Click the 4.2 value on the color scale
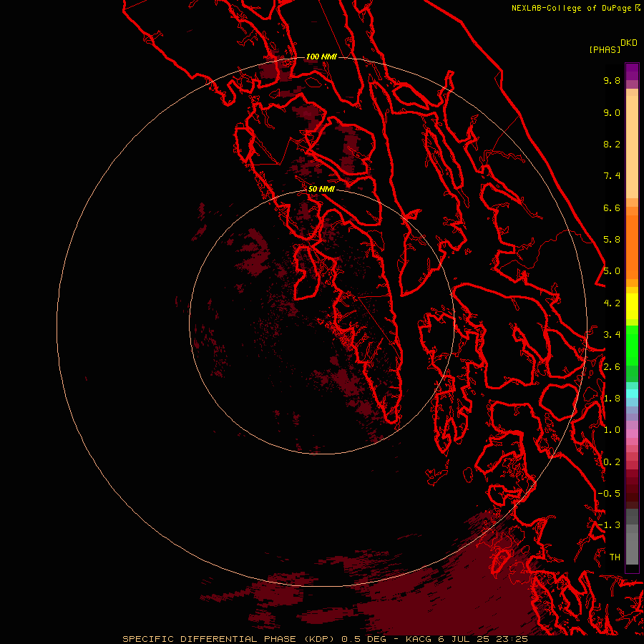This screenshot has height=644, width=644. [x=612, y=303]
